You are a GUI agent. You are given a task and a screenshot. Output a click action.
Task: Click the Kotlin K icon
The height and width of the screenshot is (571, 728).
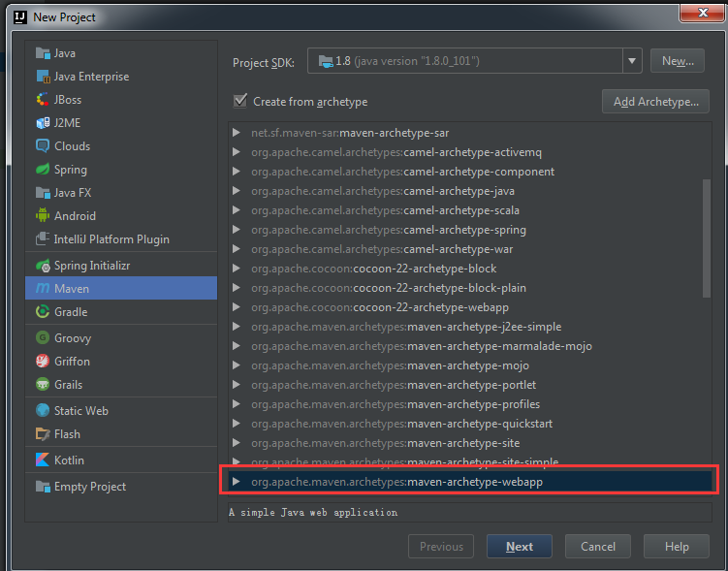[x=43, y=460]
